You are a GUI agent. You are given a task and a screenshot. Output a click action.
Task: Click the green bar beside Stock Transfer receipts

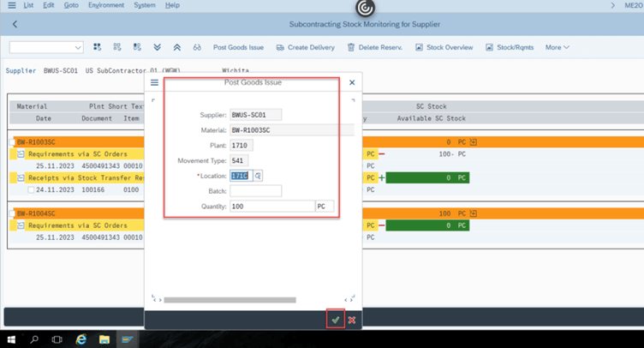(x=427, y=178)
